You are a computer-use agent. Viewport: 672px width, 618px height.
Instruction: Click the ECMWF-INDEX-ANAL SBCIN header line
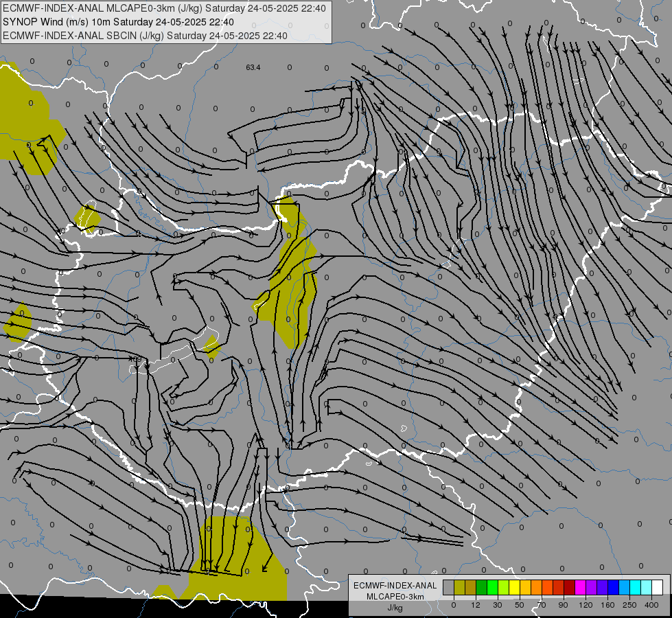(x=145, y=36)
